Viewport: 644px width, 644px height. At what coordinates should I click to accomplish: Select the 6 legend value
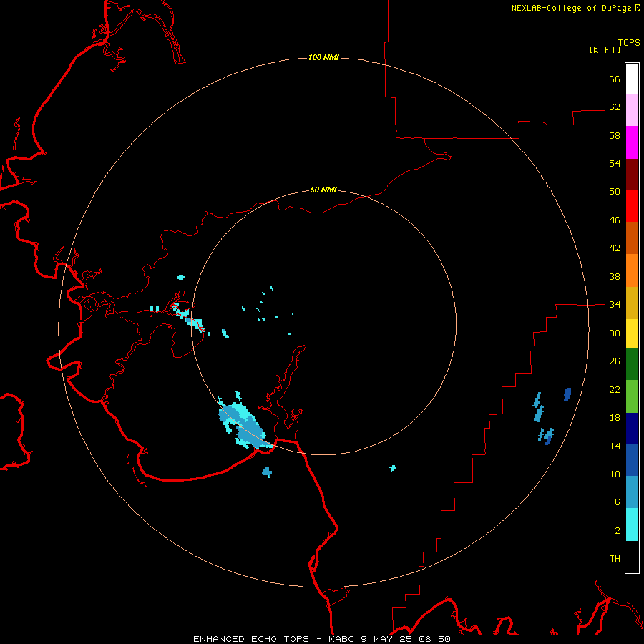[618, 502]
